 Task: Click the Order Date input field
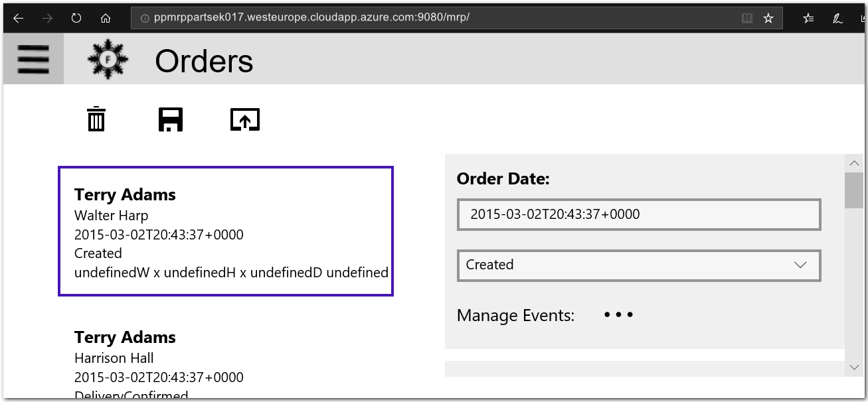coord(638,214)
